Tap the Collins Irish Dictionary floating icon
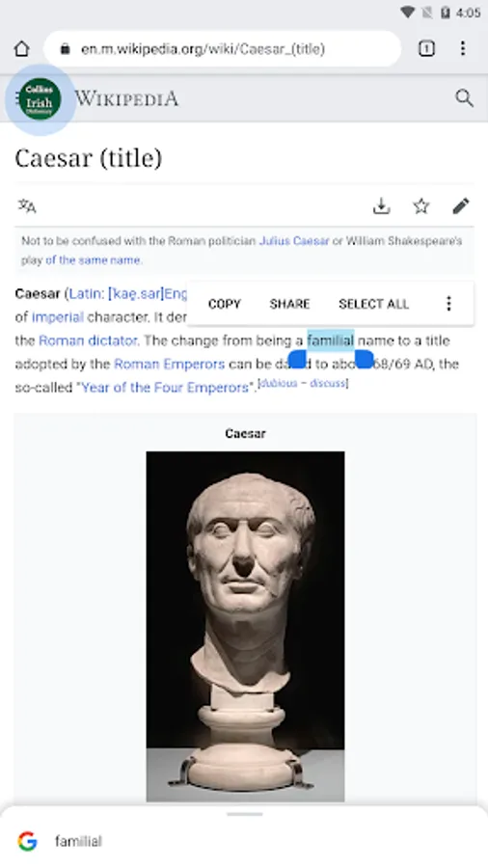This screenshot has height=868, width=488. point(40,99)
